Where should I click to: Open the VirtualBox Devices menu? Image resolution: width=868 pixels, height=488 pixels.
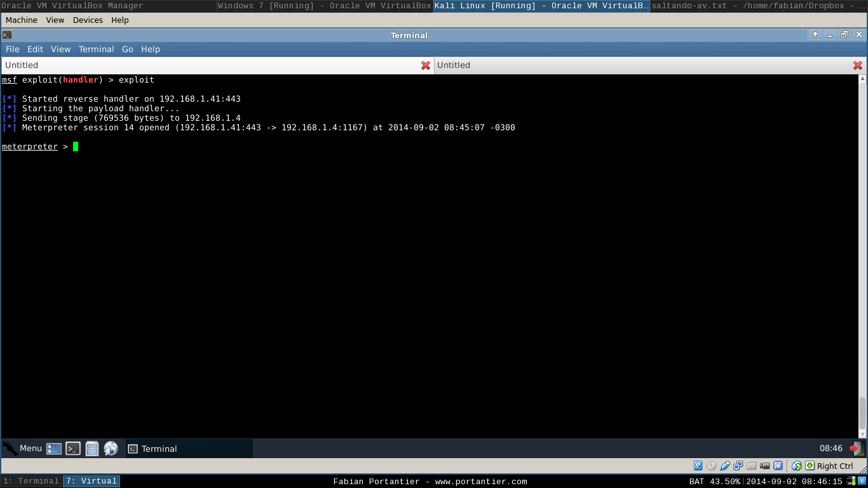[x=88, y=20]
